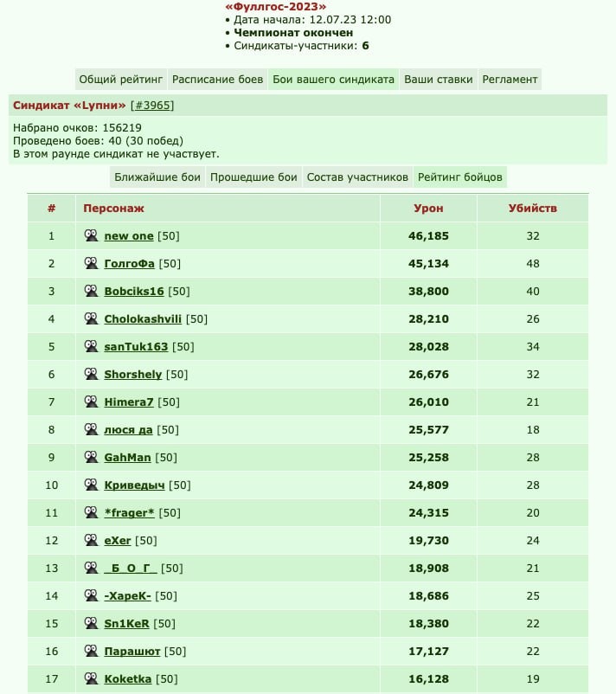Open the Общий рейтинг tab

(x=121, y=80)
